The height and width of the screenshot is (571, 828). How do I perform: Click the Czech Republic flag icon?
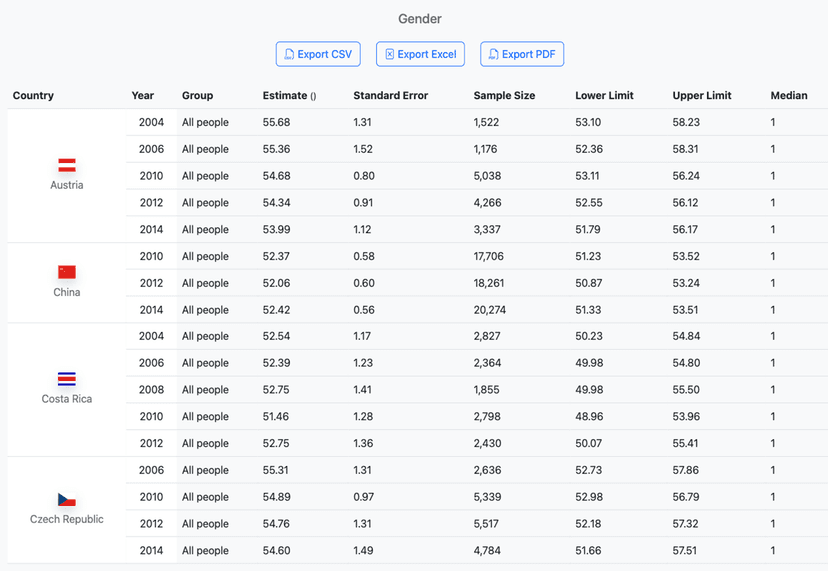click(67, 499)
